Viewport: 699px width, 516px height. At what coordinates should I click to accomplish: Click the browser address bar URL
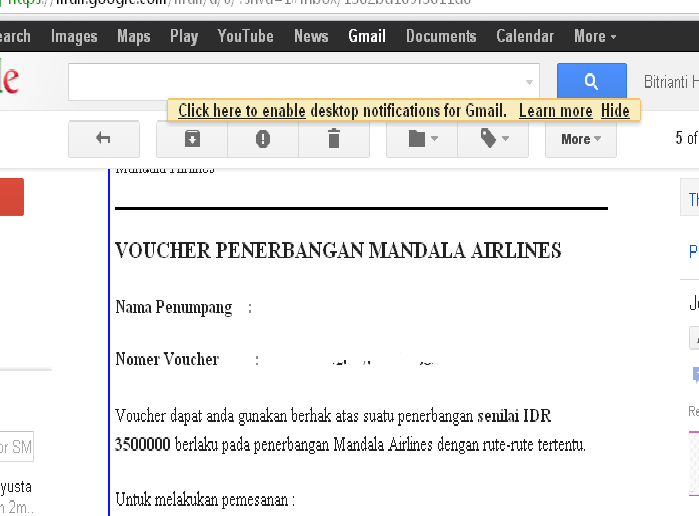236,2
